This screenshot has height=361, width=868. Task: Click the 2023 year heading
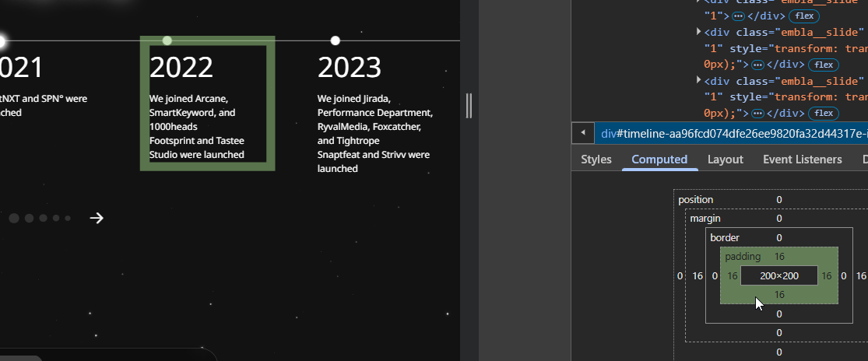pos(350,68)
